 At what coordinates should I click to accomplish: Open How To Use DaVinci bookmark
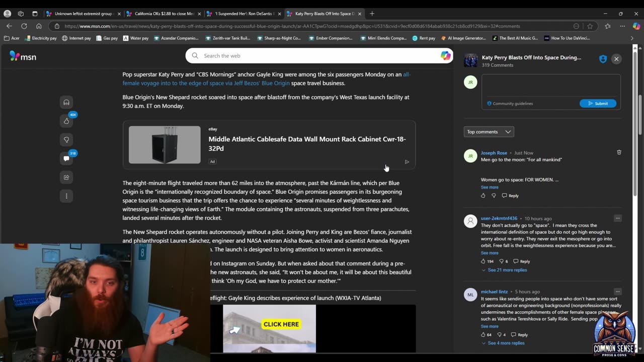567,38
